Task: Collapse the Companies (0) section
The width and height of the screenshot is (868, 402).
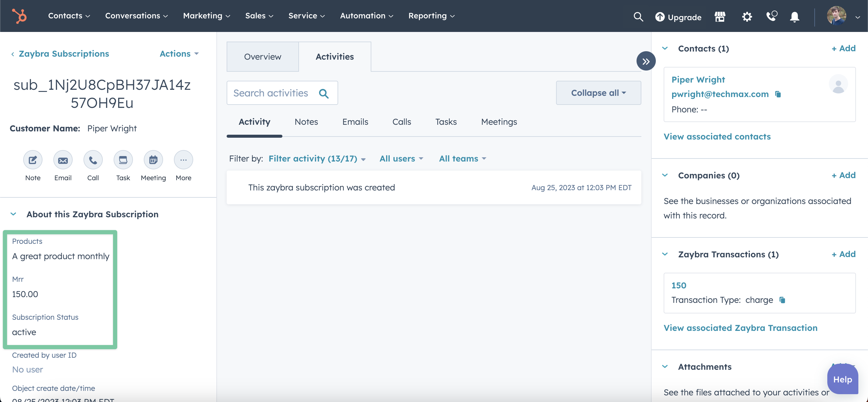Action: coord(665,175)
